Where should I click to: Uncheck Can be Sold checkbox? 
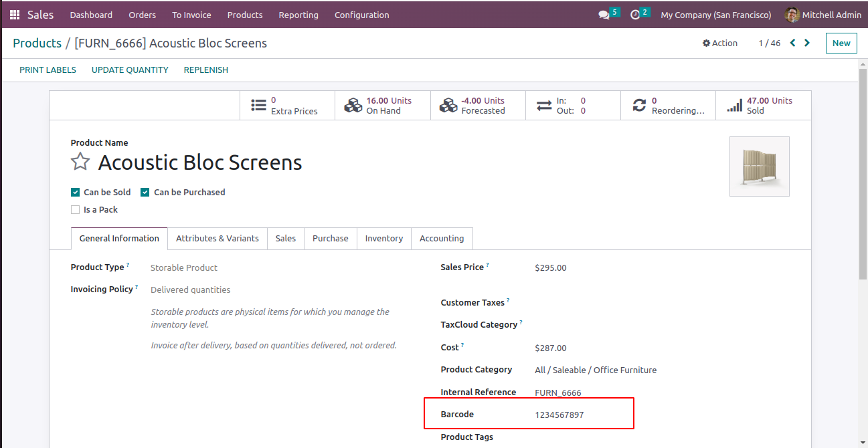coord(76,193)
